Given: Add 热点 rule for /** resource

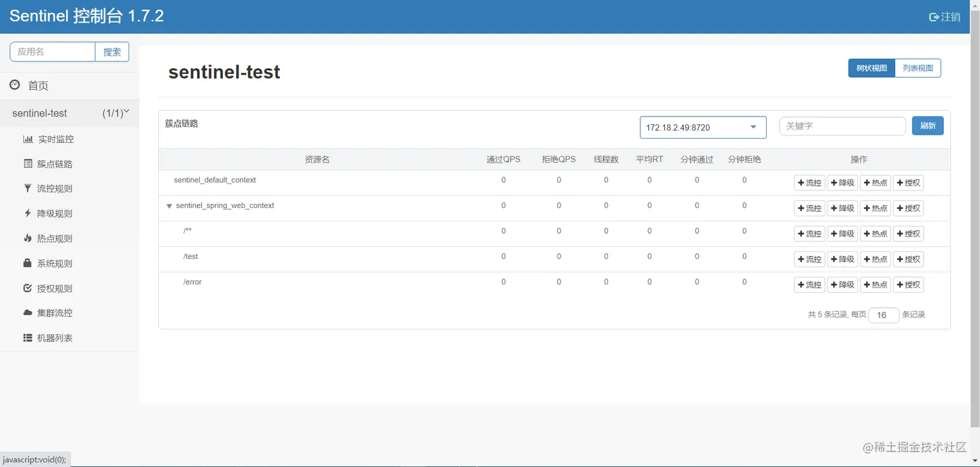Looking at the screenshot, I should coord(876,234).
